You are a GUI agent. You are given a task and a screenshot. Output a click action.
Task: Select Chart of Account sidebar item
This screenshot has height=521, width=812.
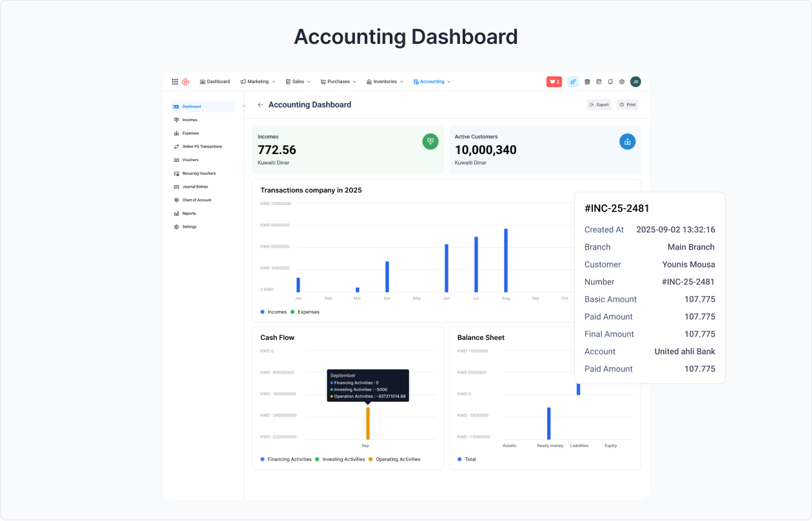197,200
